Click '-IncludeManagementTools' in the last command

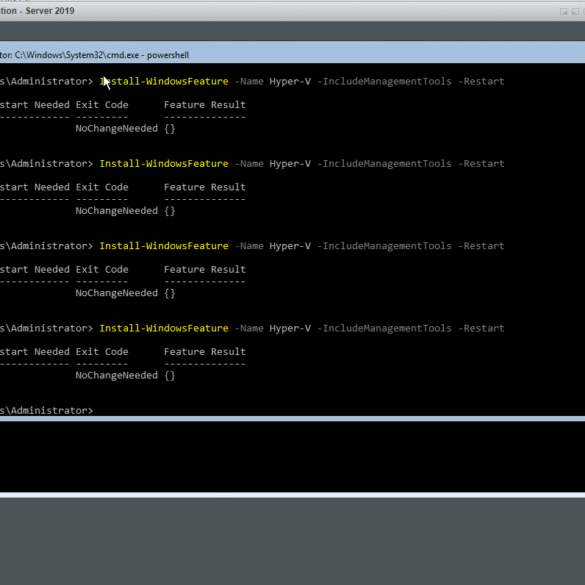tap(384, 328)
